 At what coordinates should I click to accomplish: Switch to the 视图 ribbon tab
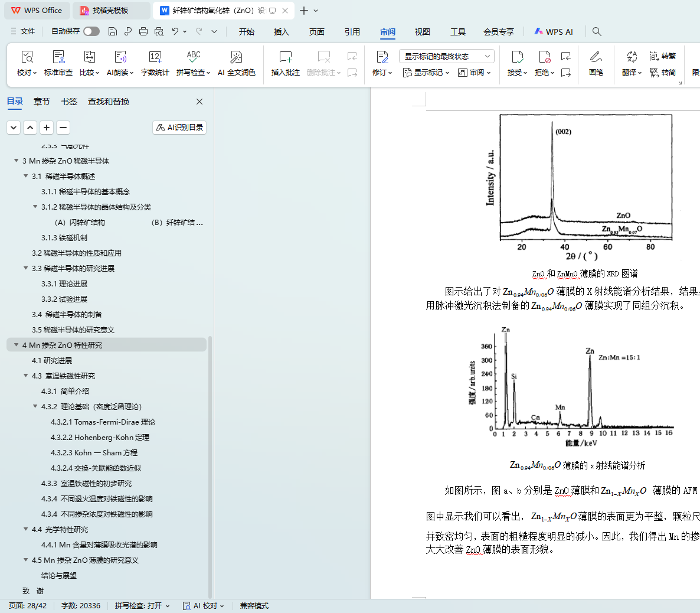point(422,32)
